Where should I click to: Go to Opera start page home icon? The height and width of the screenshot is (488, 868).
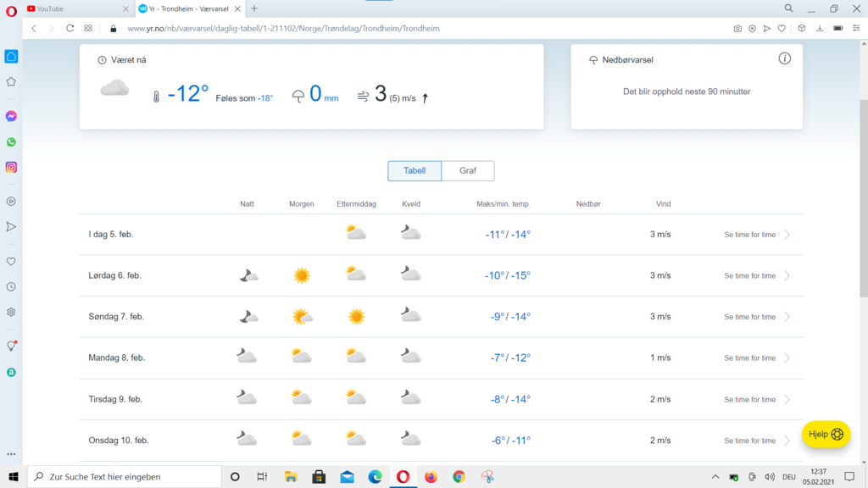pos(11,57)
